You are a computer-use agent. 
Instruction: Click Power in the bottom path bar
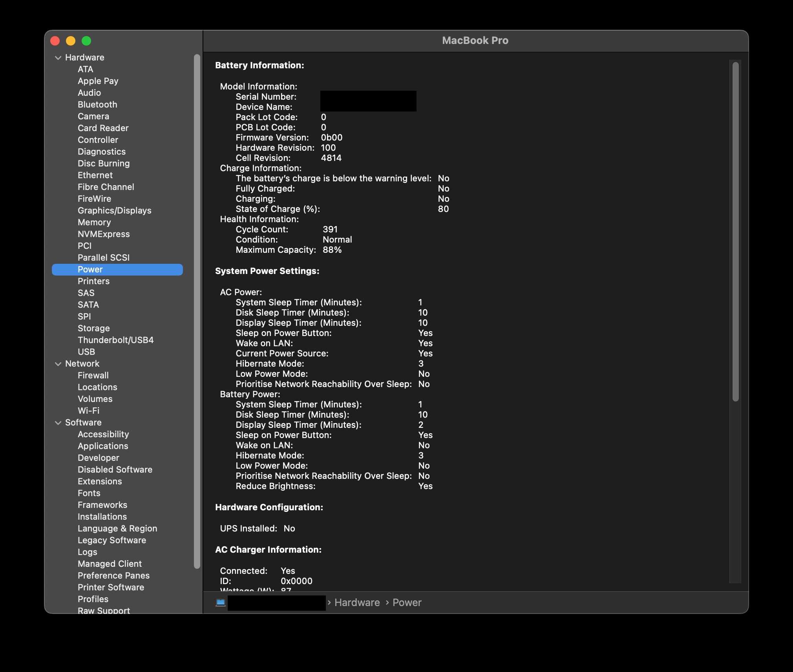click(407, 603)
